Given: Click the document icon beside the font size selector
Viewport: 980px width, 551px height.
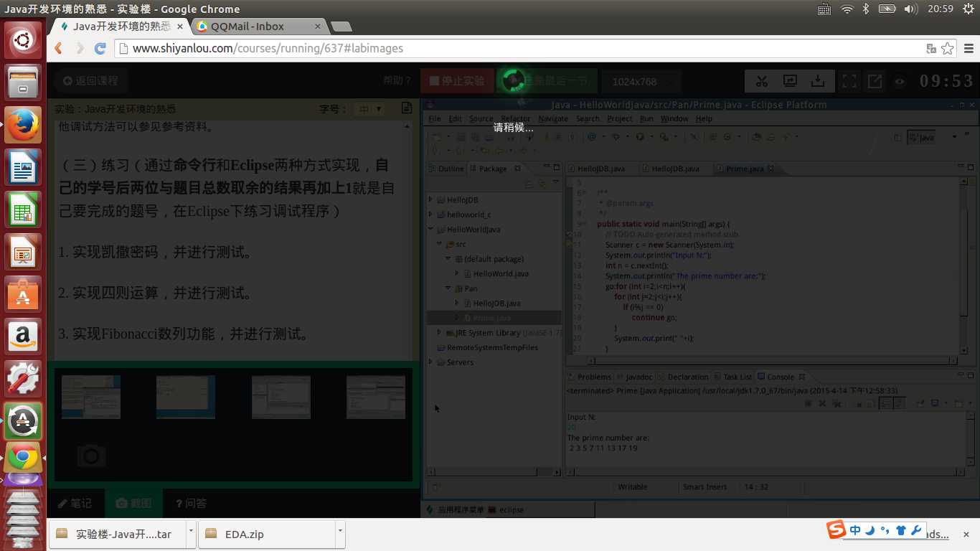Looking at the screenshot, I should click(406, 108).
